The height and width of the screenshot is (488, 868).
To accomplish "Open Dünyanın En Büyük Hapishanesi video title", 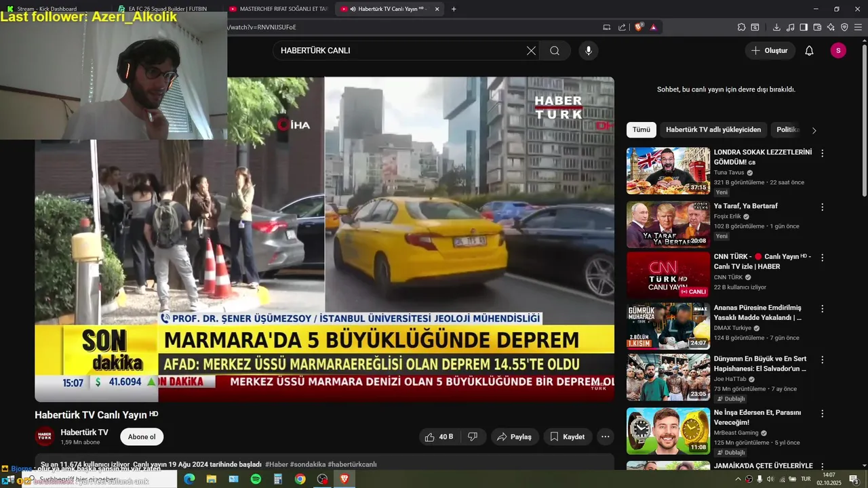I will coord(760,363).
